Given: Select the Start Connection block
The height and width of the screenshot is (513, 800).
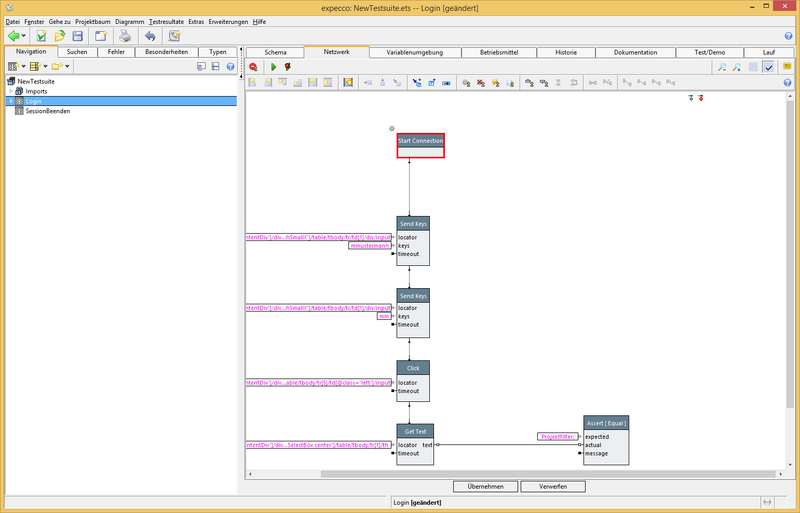Looking at the screenshot, I should point(420,141).
